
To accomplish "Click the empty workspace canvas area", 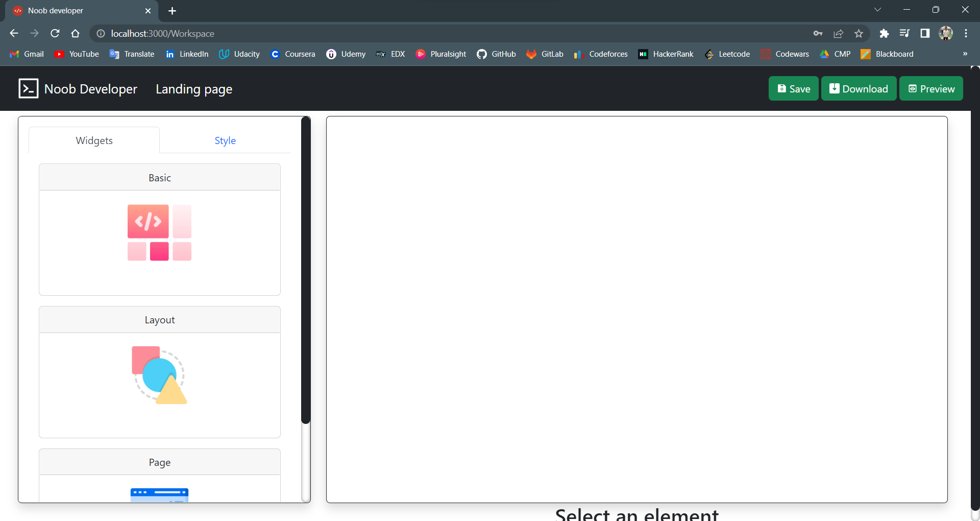I will [x=637, y=310].
